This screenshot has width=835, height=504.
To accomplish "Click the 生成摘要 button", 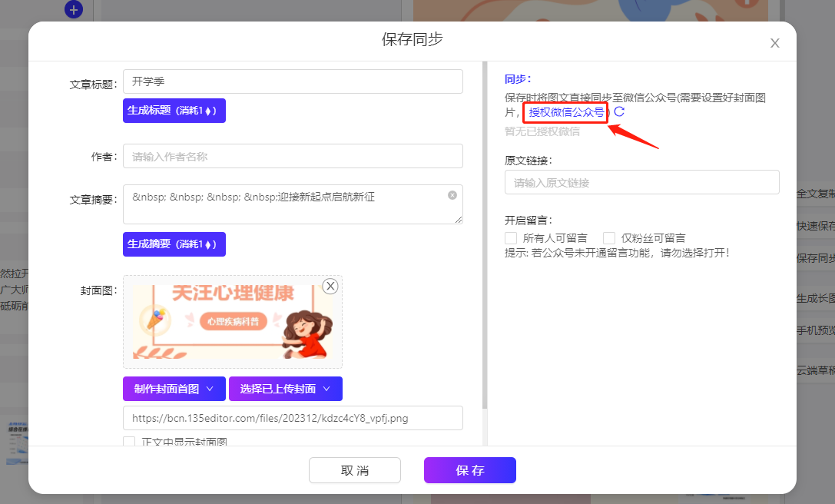I will tap(174, 244).
